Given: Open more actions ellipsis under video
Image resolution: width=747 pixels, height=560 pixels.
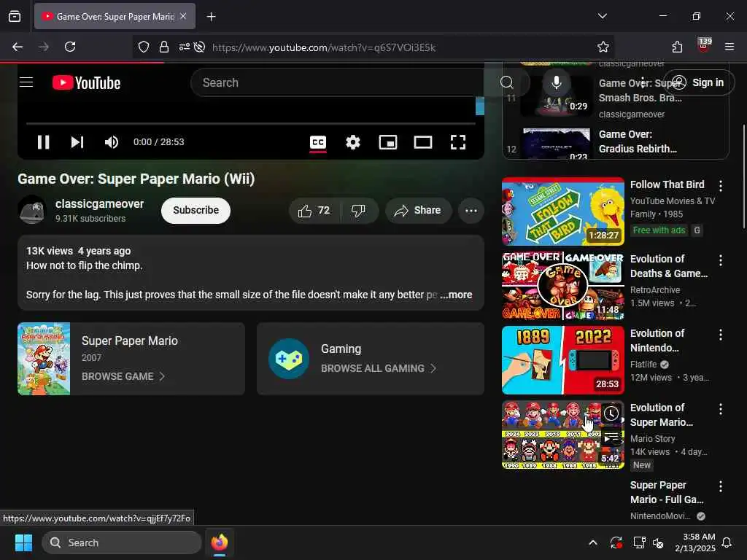Looking at the screenshot, I should pos(471,211).
